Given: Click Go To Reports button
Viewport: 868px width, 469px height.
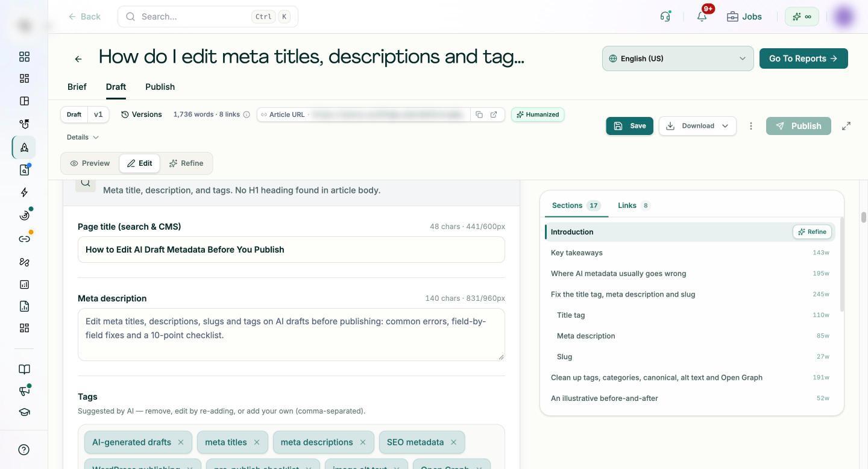Looking at the screenshot, I should [804, 58].
